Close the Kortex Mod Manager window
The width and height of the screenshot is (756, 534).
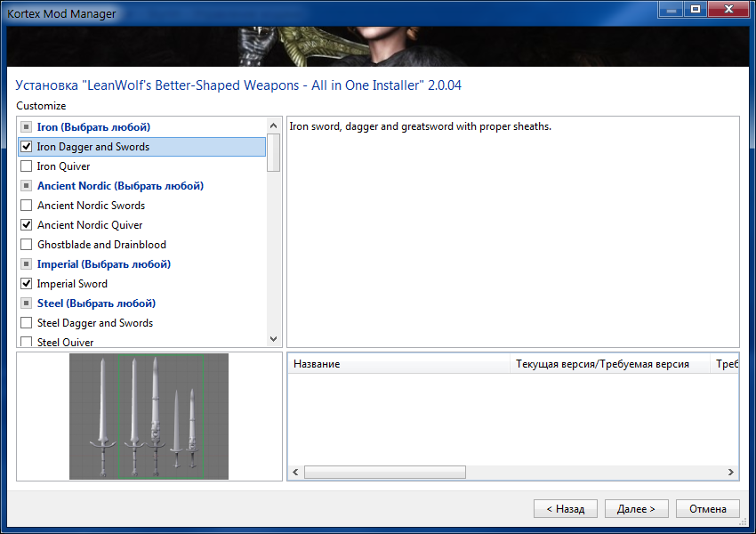pos(729,9)
